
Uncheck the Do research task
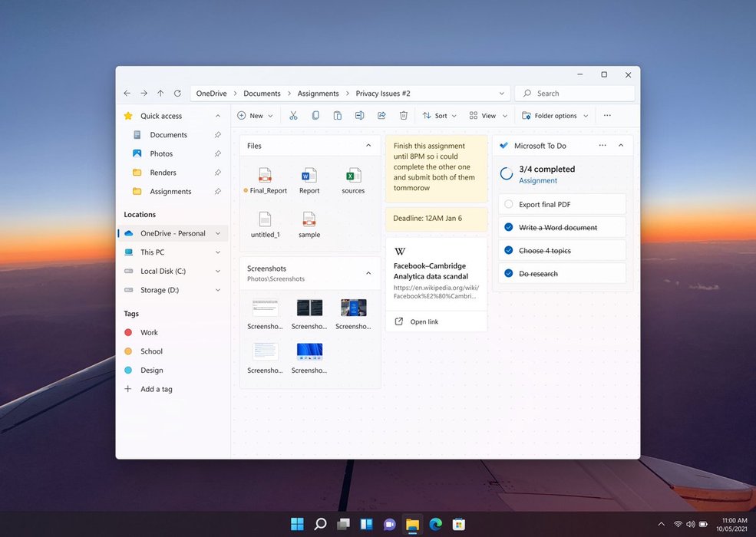pyautogui.click(x=508, y=274)
